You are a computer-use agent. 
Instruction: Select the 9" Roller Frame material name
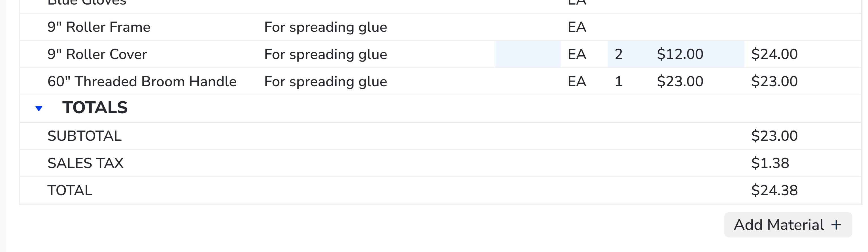[99, 27]
